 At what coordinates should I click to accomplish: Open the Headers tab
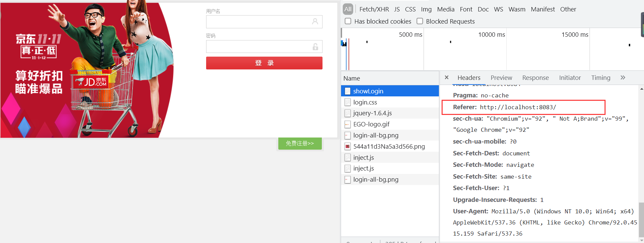[x=469, y=78]
